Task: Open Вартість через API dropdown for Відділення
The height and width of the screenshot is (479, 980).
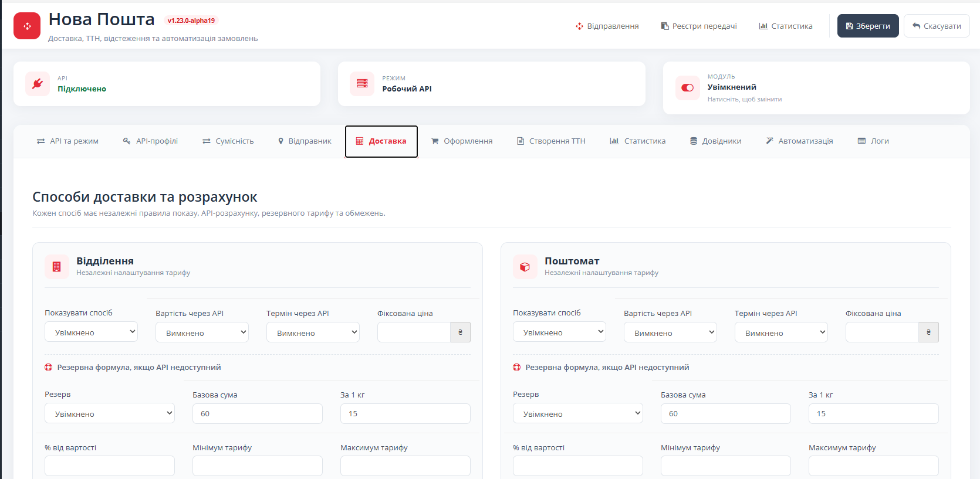Action: click(x=202, y=332)
